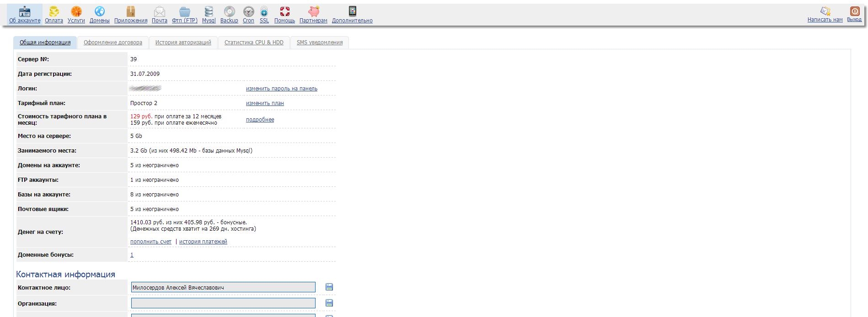Image resolution: width=868 pixels, height=317 pixels.
Task: Save the Организация field with disk icon
Action: point(329,303)
